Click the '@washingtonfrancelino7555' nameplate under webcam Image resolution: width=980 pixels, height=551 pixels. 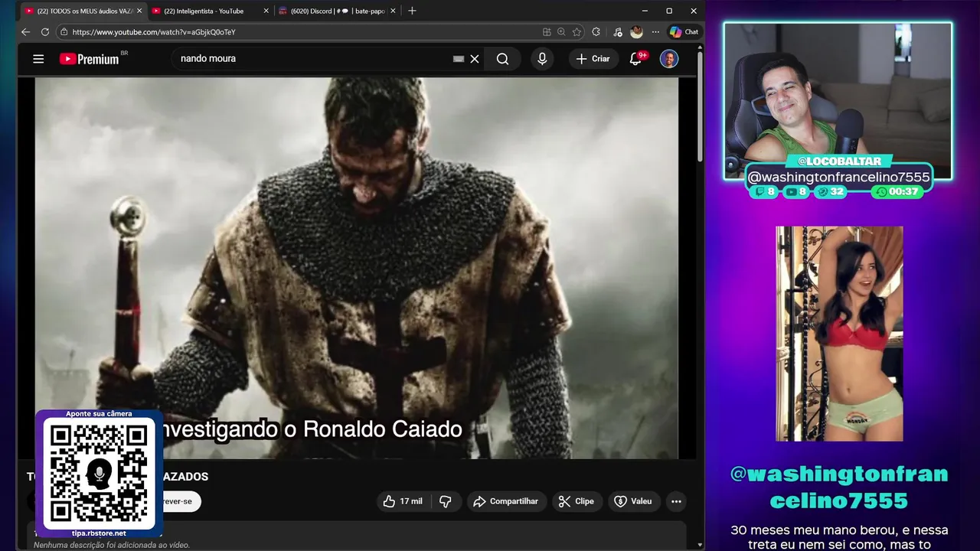tap(838, 178)
